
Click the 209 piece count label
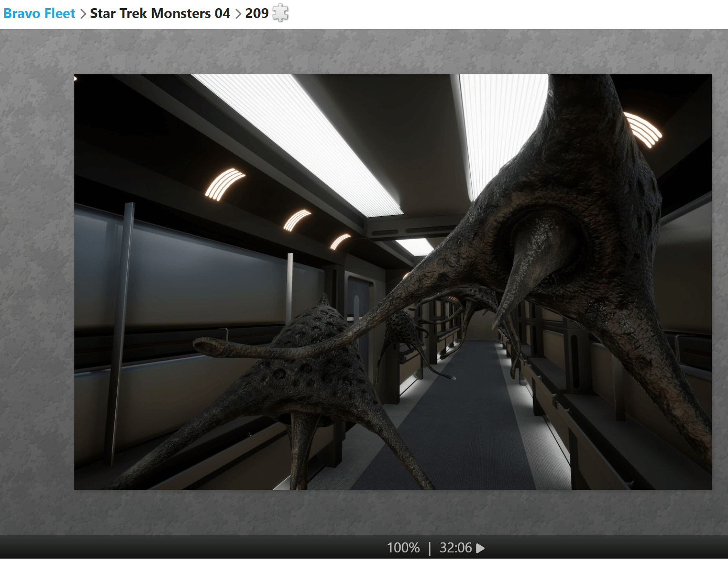coord(257,13)
